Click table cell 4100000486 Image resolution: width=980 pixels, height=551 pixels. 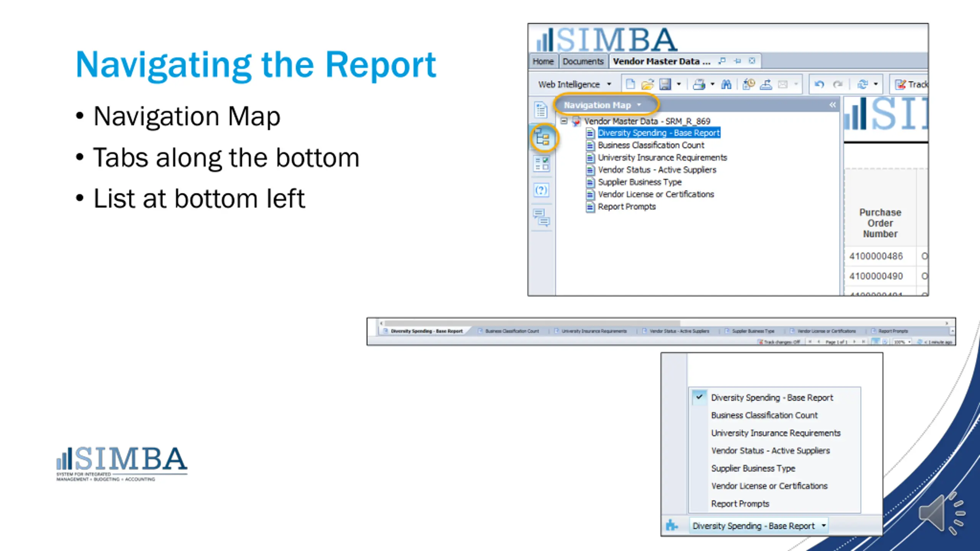(880, 256)
